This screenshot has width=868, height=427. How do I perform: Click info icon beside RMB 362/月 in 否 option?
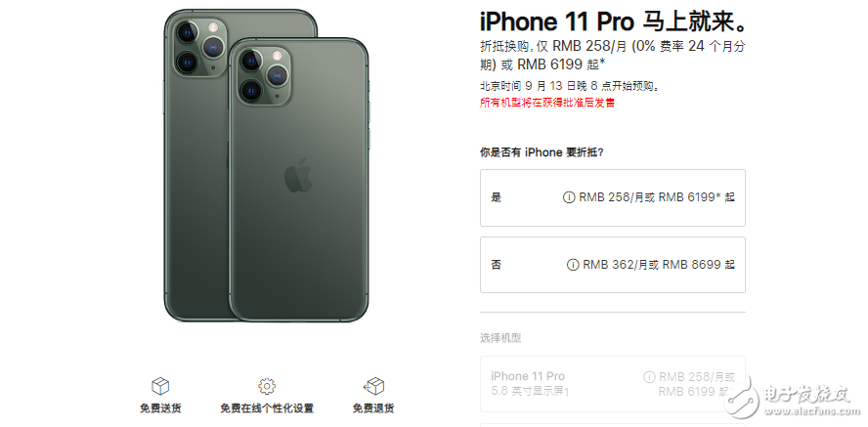coord(573,265)
